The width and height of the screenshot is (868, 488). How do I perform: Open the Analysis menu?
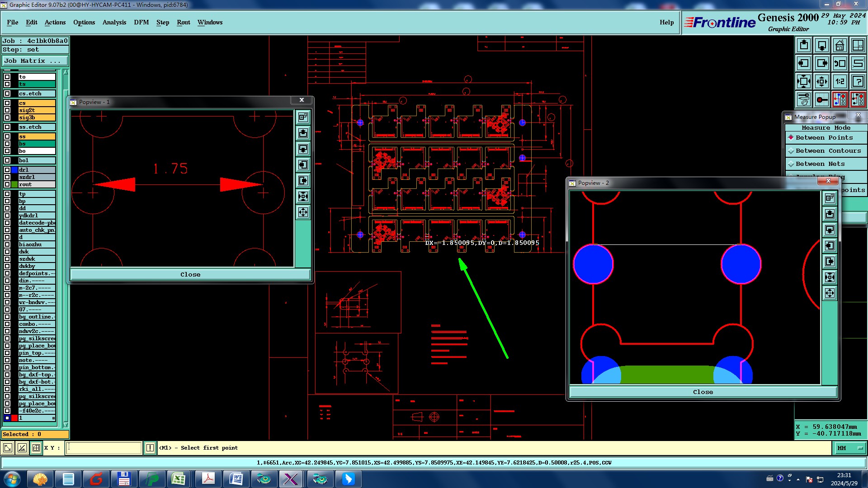click(x=114, y=22)
